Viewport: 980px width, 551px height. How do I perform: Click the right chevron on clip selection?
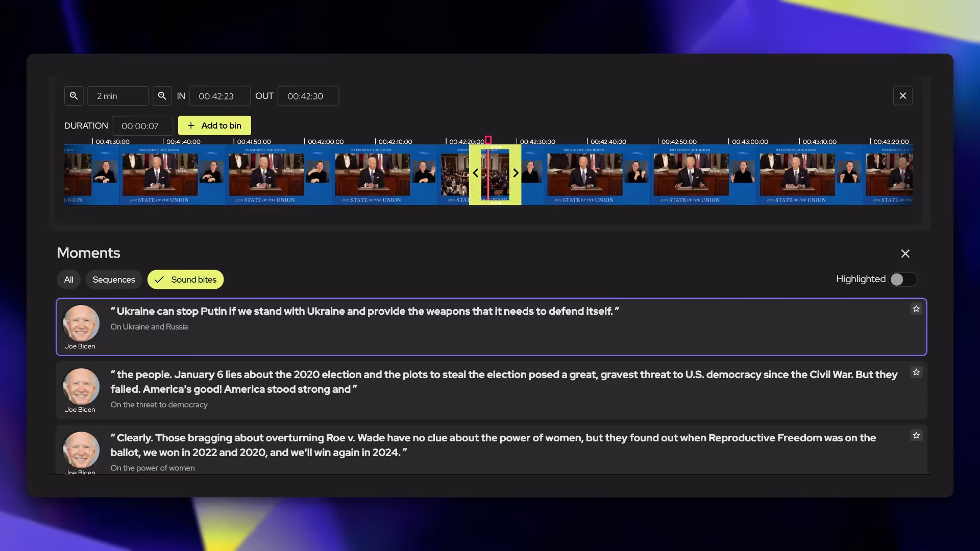pos(516,173)
